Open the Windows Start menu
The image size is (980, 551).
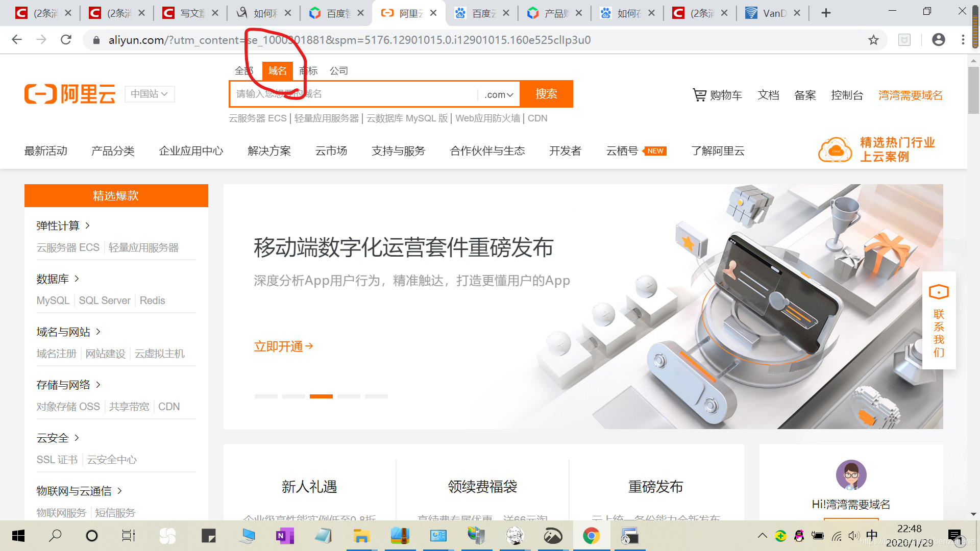point(18,536)
